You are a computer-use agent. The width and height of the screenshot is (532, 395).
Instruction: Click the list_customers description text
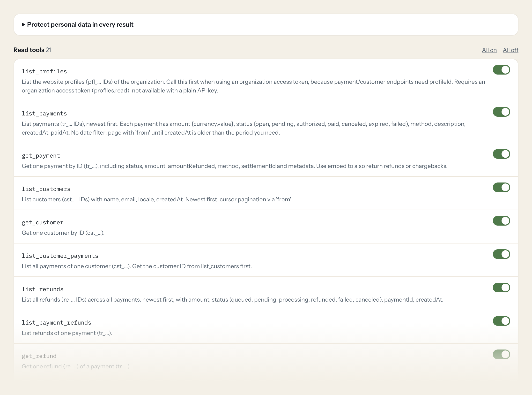(x=157, y=199)
